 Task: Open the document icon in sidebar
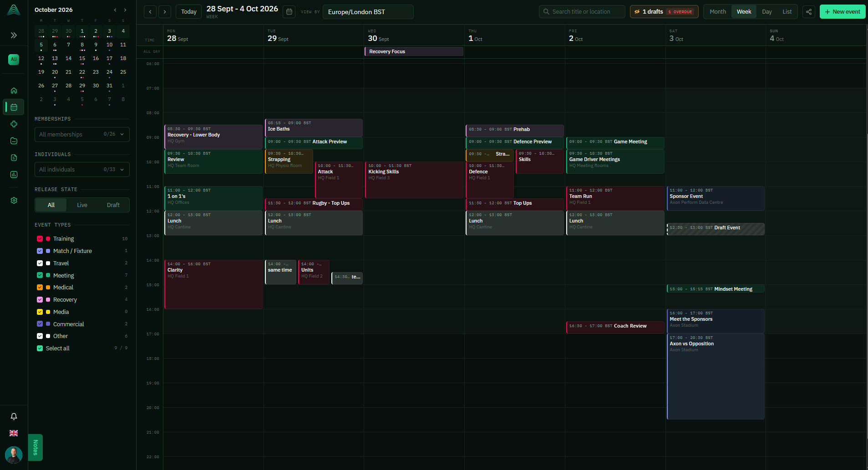[x=14, y=158]
